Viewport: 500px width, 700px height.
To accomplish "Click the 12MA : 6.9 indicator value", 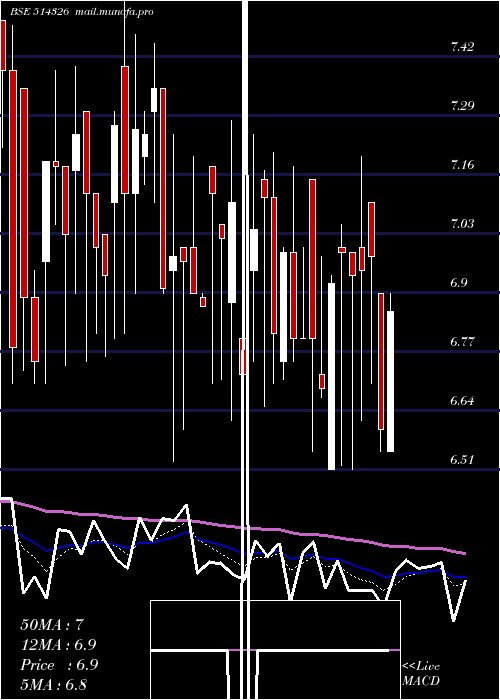I will (x=58, y=645).
